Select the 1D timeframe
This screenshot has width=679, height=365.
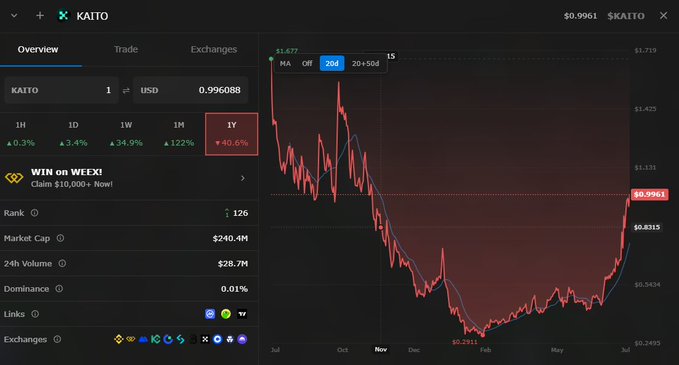(73, 134)
